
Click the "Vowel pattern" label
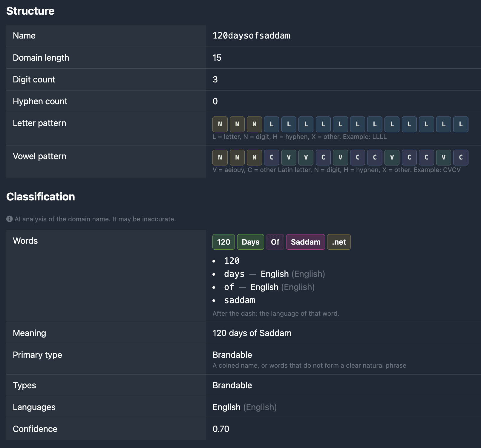[39, 156]
